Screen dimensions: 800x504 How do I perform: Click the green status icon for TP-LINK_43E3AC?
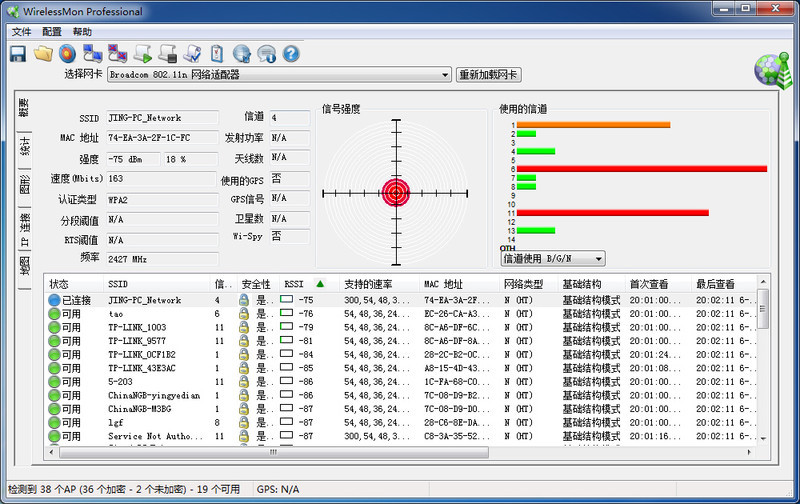point(54,368)
